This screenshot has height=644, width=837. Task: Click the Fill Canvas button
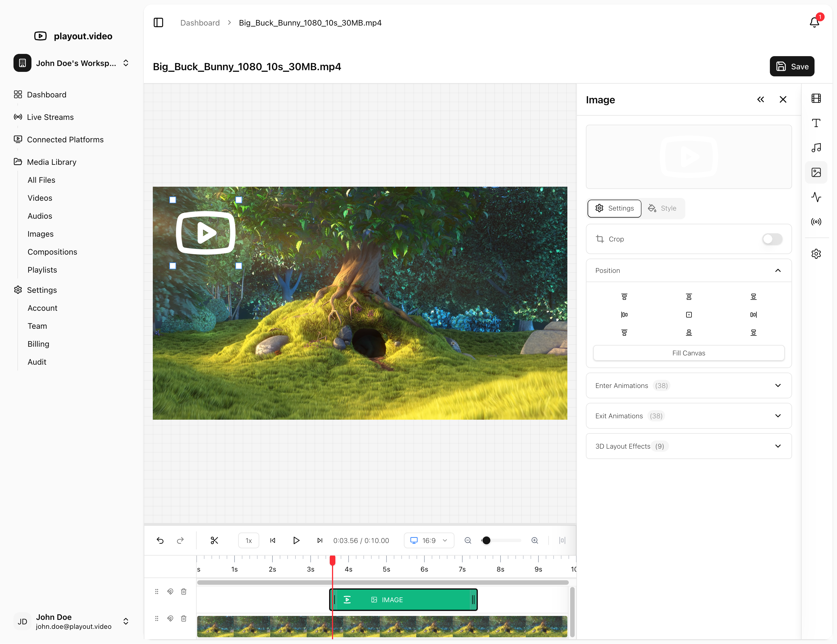(689, 353)
